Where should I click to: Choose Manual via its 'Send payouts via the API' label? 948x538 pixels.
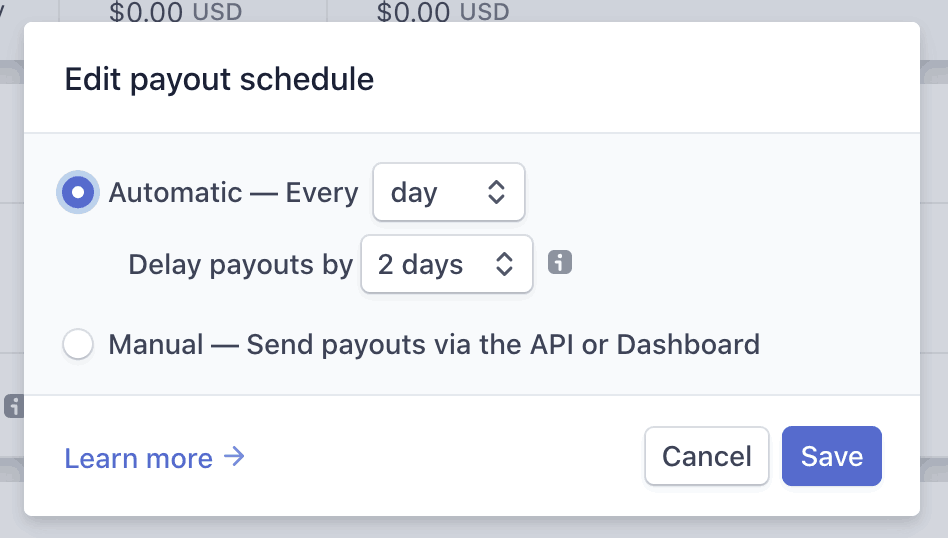point(433,345)
